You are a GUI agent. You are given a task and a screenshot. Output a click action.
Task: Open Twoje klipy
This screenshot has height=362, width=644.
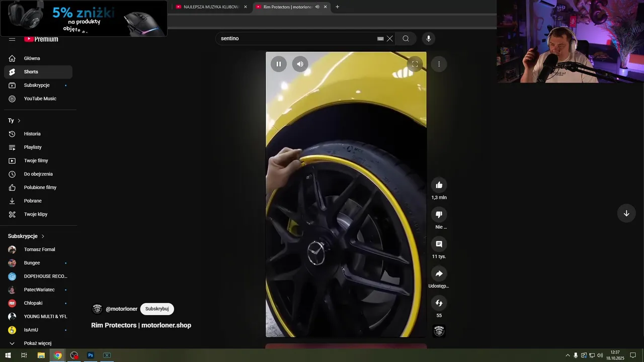pyautogui.click(x=38, y=214)
